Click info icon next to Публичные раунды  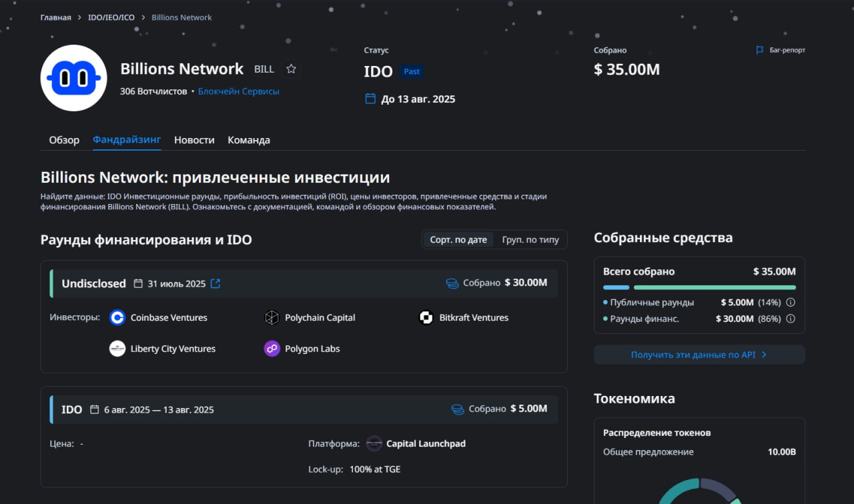tap(791, 303)
